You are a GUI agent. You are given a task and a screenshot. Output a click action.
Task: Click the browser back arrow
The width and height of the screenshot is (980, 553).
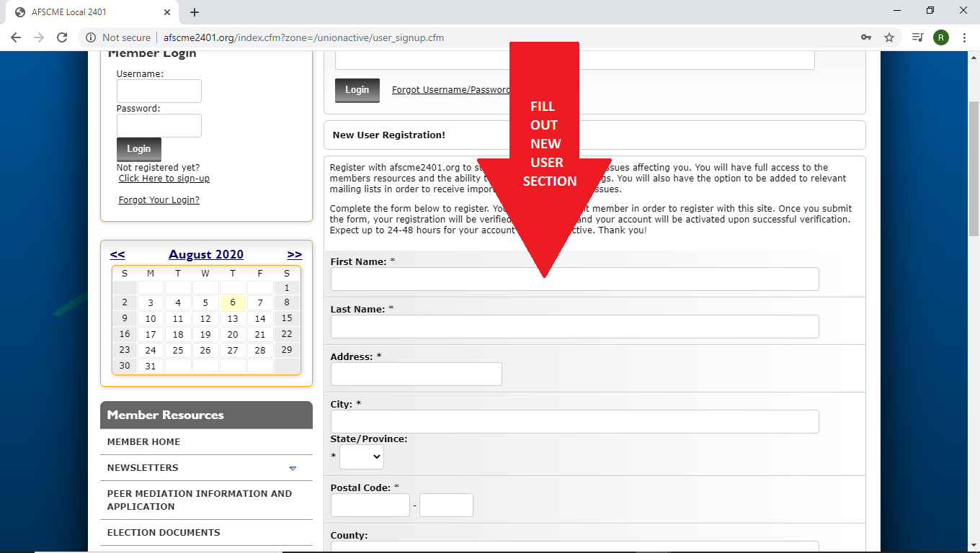(16, 37)
